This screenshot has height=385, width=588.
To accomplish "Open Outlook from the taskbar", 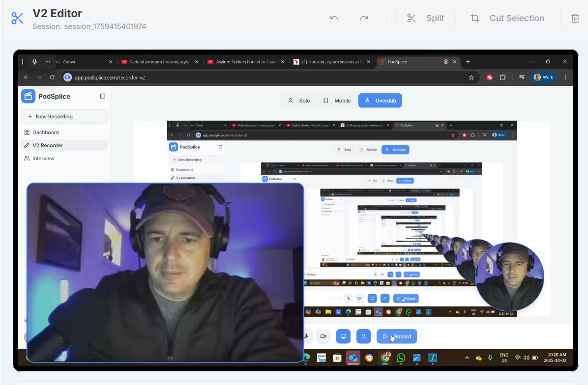I will tap(353, 357).
